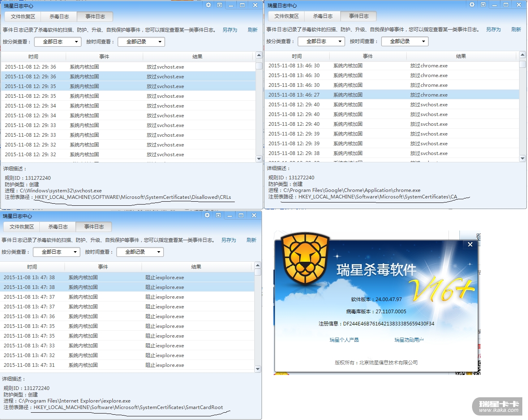This screenshot has width=528, height=420.
Task: Expand 全部记录 time dropdown in chrome.exe log window
Action: 405,41
